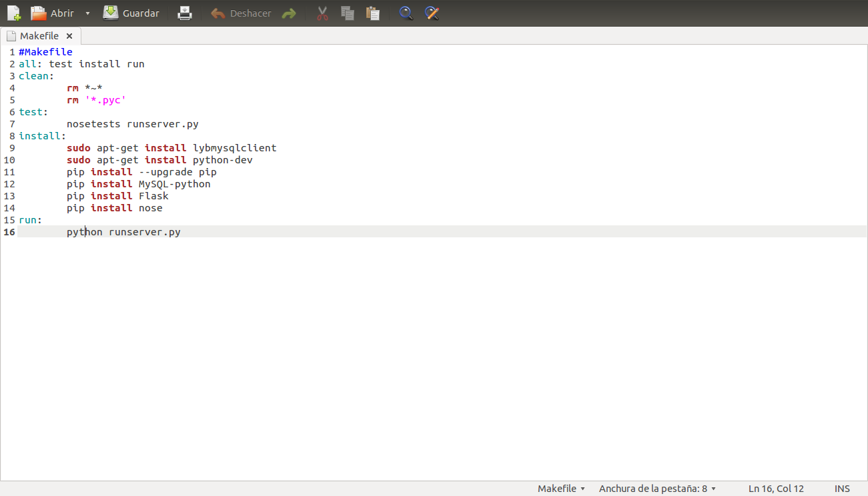Open the find and replace icon
868x496 pixels.
pos(432,13)
